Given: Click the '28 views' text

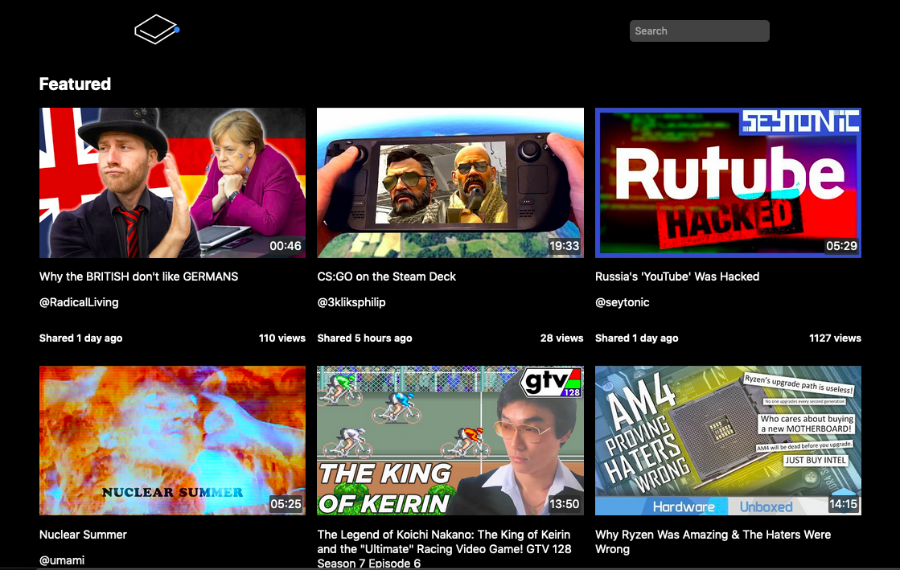Looking at the screenshot, I should (x=561, y=338).
